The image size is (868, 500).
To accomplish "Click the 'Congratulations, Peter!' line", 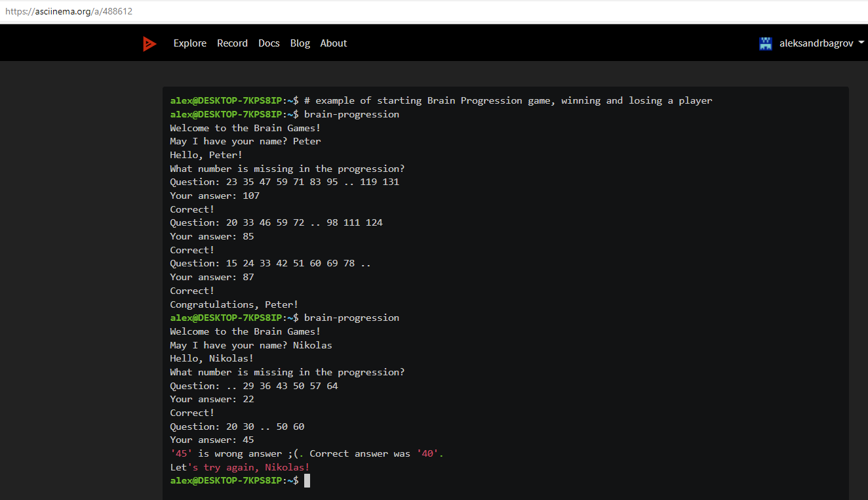I will click(x=234, y=304).
